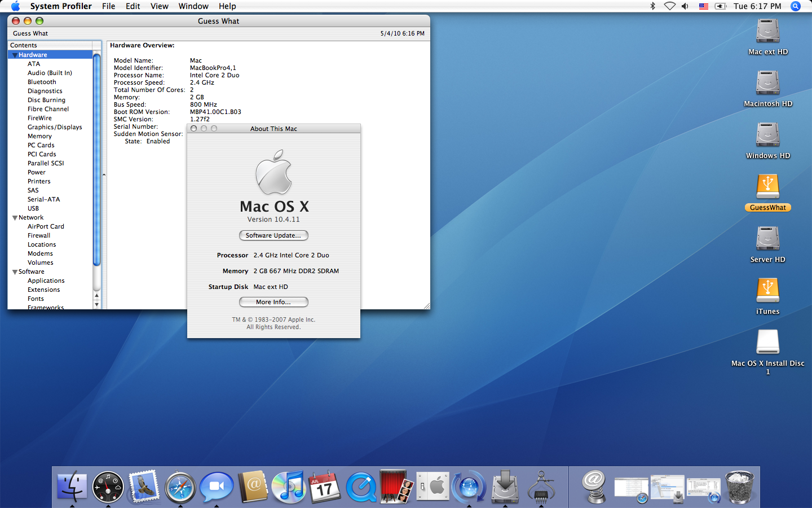Launch QuickTime Player from Dock
Image resolution: width=812 pixels, height=508 pixels.
[361, 487]
